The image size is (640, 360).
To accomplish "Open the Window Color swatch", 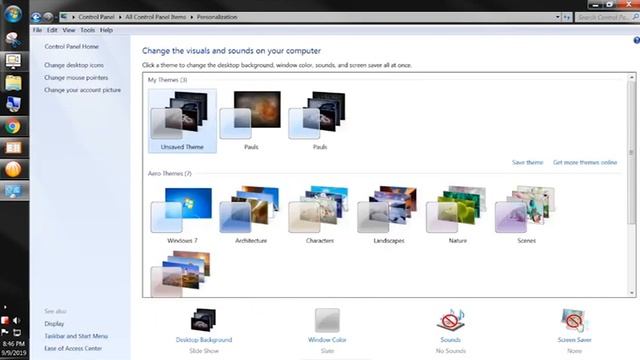I will [327, 320].
